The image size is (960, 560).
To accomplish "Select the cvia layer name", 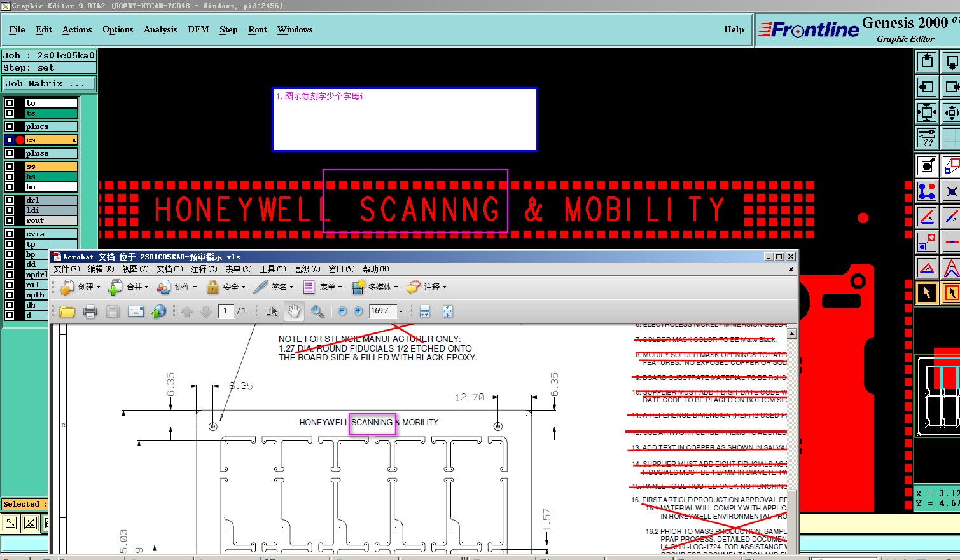I will pos(51,234).
